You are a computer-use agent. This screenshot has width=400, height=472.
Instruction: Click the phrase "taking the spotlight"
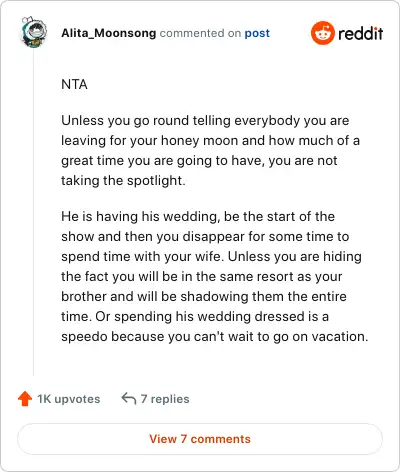(x=122, y=181)
